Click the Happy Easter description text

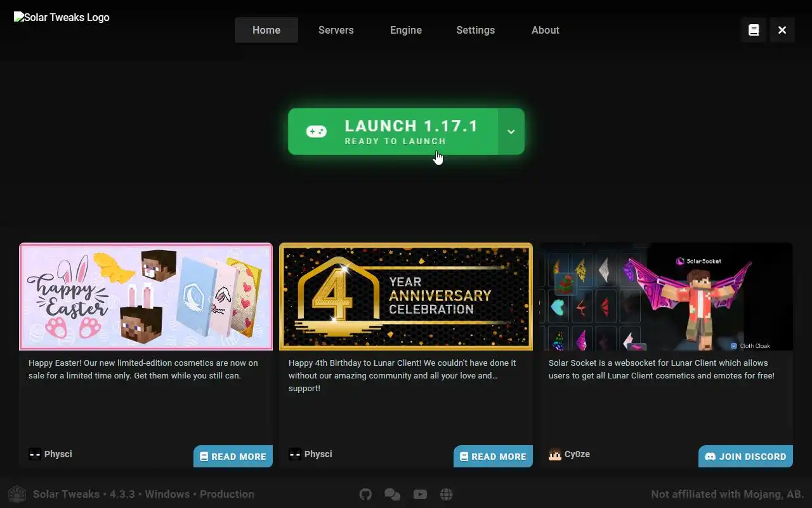pyautogui.click(x=143, y=370)
